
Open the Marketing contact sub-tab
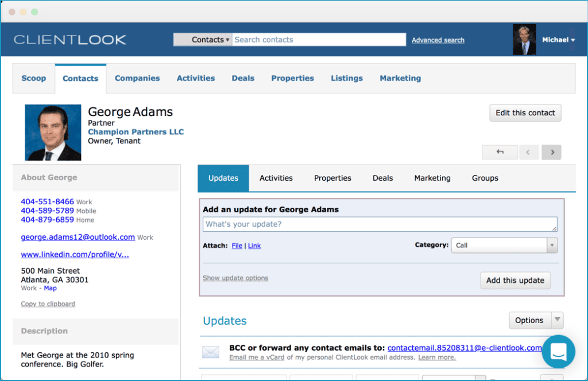[432, 178]
